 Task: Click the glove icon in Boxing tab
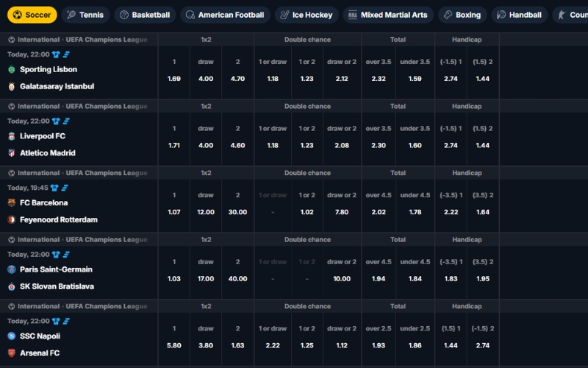448,15
